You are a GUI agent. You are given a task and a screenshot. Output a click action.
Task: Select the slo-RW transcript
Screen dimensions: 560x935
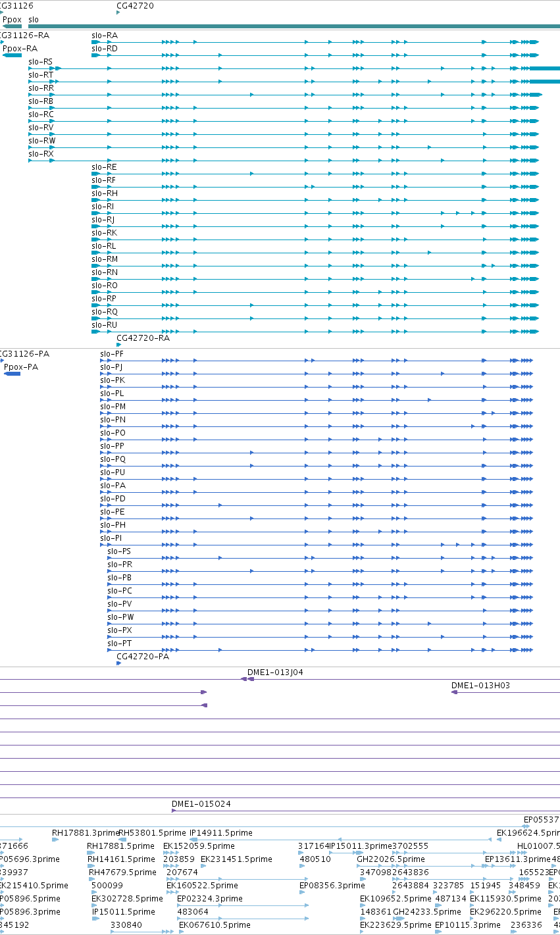click(x=42, y=141)
